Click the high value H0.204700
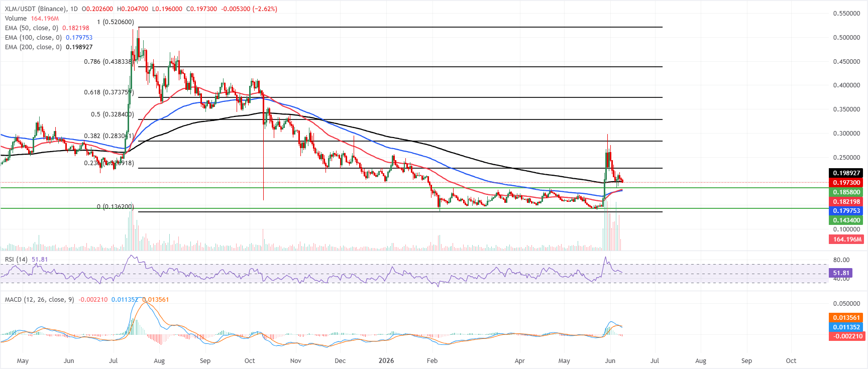Viewport: 868px width, 369px height. pos(132,9)
